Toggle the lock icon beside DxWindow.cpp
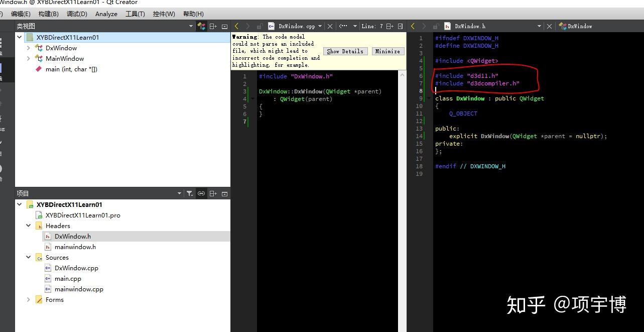 [260, 26]
